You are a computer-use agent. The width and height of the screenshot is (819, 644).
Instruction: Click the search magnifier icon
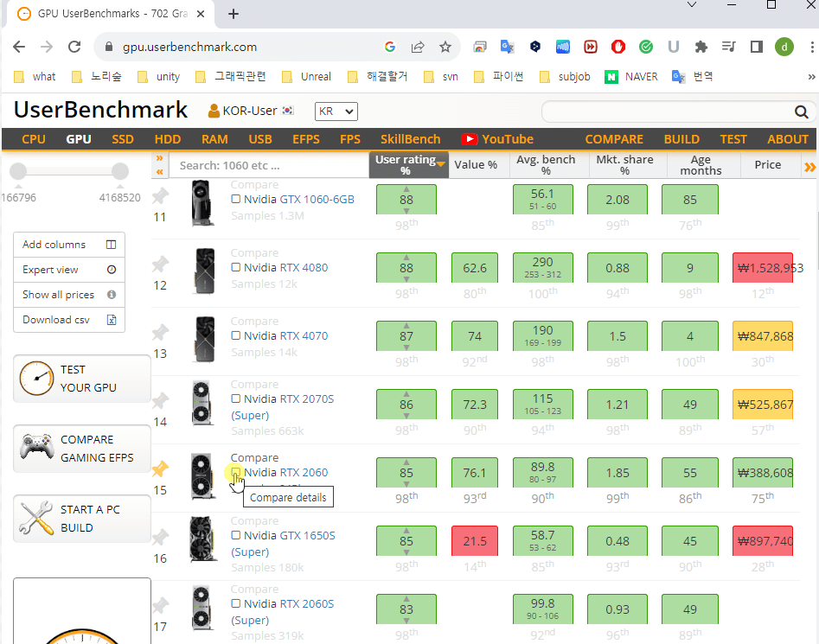pos(801,112)
